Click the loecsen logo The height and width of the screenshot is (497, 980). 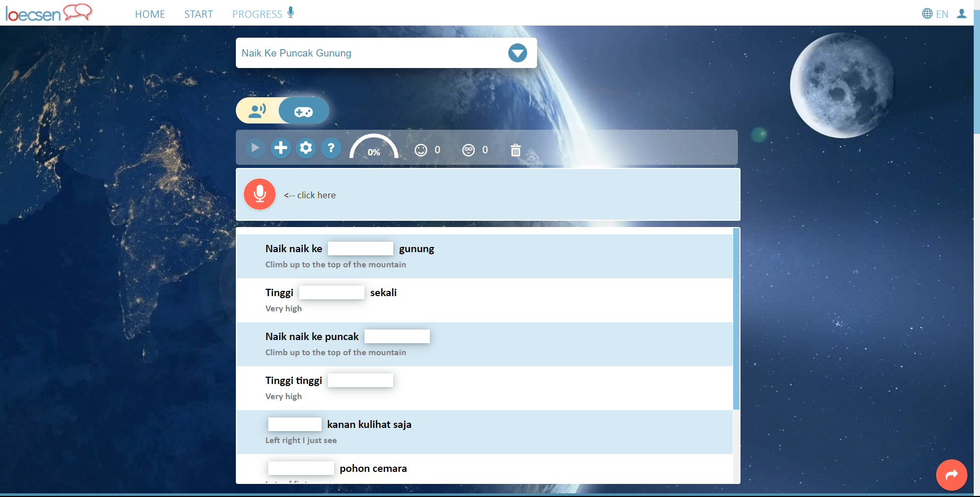49,13
